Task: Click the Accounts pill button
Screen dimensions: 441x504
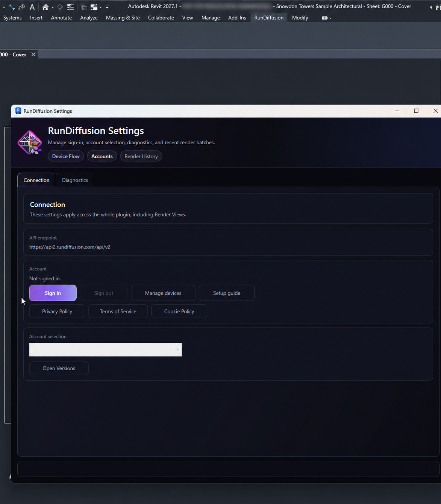Action: (102, 156)
